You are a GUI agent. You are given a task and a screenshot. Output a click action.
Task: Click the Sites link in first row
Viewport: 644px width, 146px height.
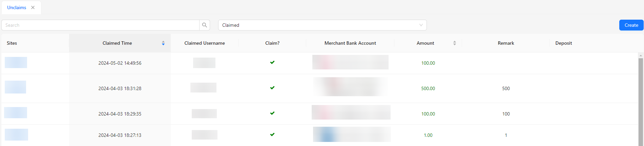tap(16, 63)
